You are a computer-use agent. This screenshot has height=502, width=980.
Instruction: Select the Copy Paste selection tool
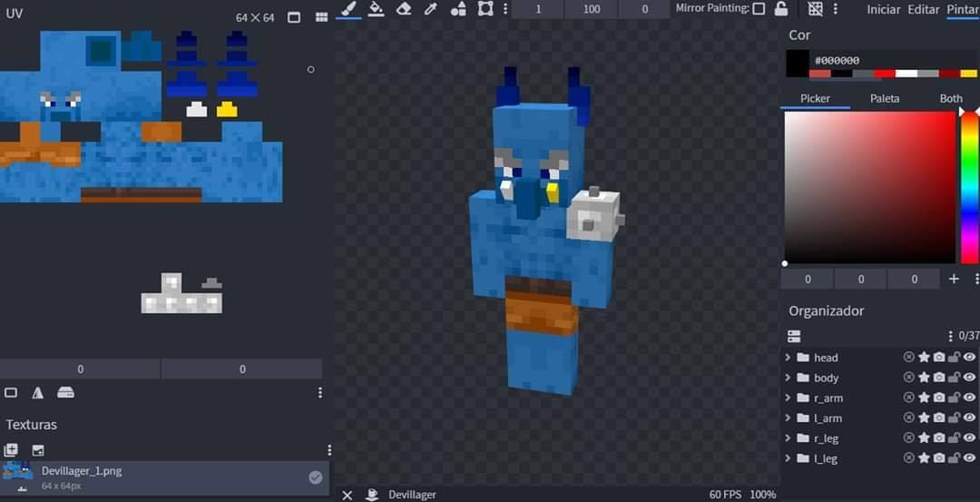pyautogui.click(x=485, y=9)
